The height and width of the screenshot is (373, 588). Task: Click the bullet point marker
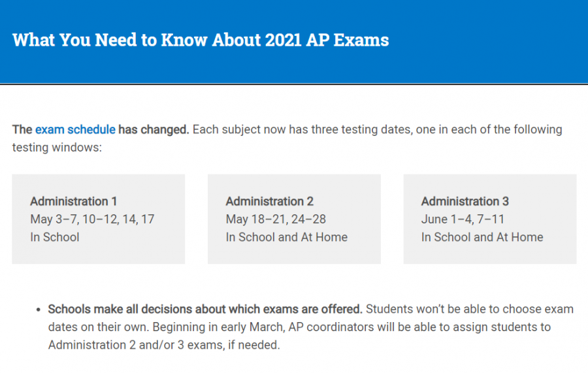click(39, 310)
